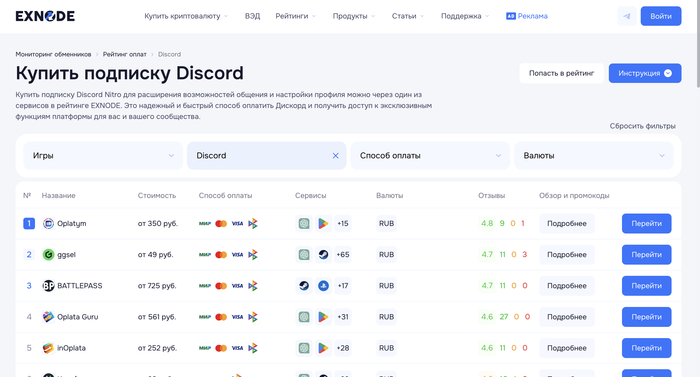Image resolution: width=700 pixels, height=377 pixels.
Task: Click the MIR payment icon in Oplatym row
Action: (205, 223)
